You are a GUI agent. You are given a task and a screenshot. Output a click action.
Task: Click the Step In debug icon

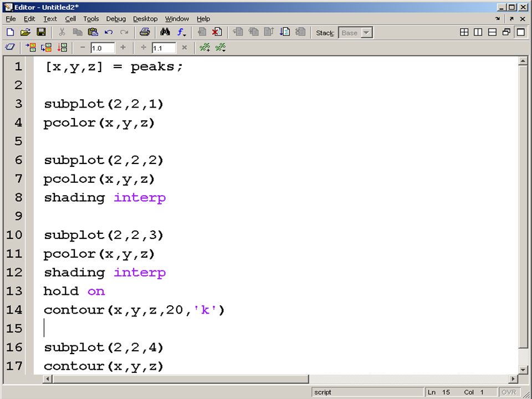coord(253,32)
